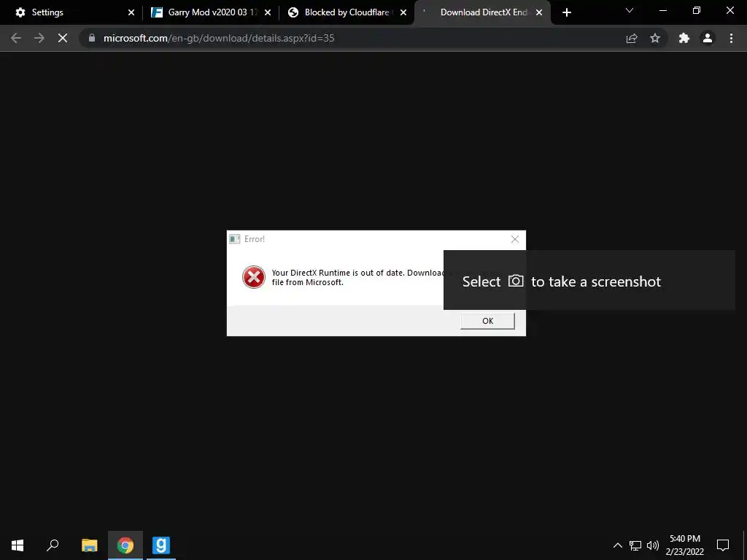The image size is (747, 560).
Task: Open a new browser tab
Action: pyautogui.click(x=566, y=12)
